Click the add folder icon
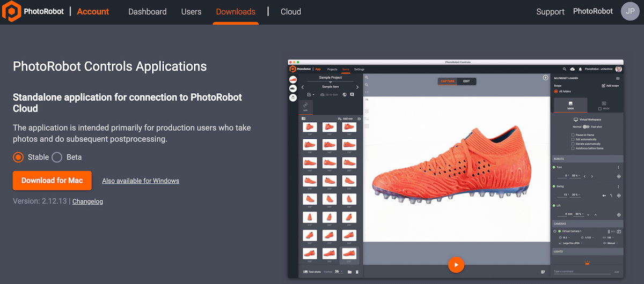This screenshot has height=284, width=644. (303, 118)
